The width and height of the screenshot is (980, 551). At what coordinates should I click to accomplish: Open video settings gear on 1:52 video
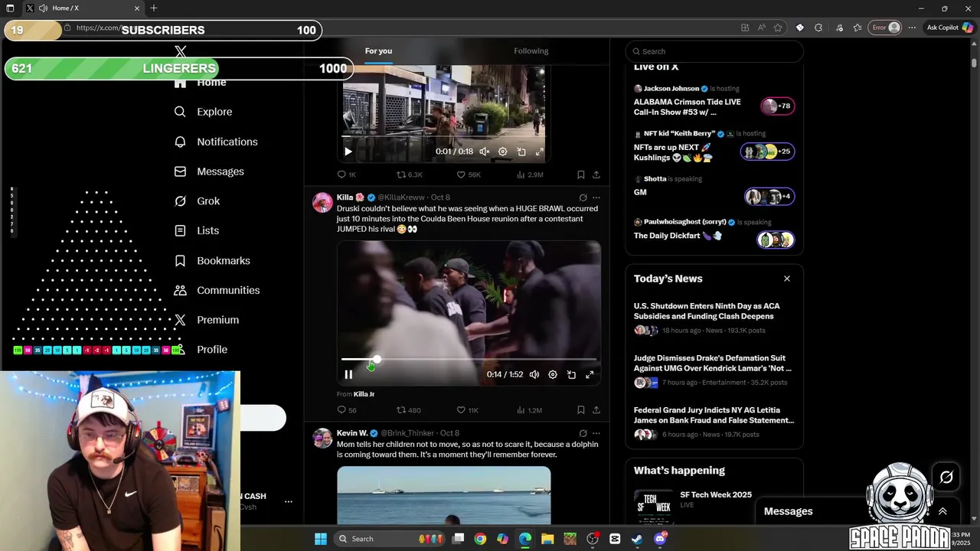(553, 375)
